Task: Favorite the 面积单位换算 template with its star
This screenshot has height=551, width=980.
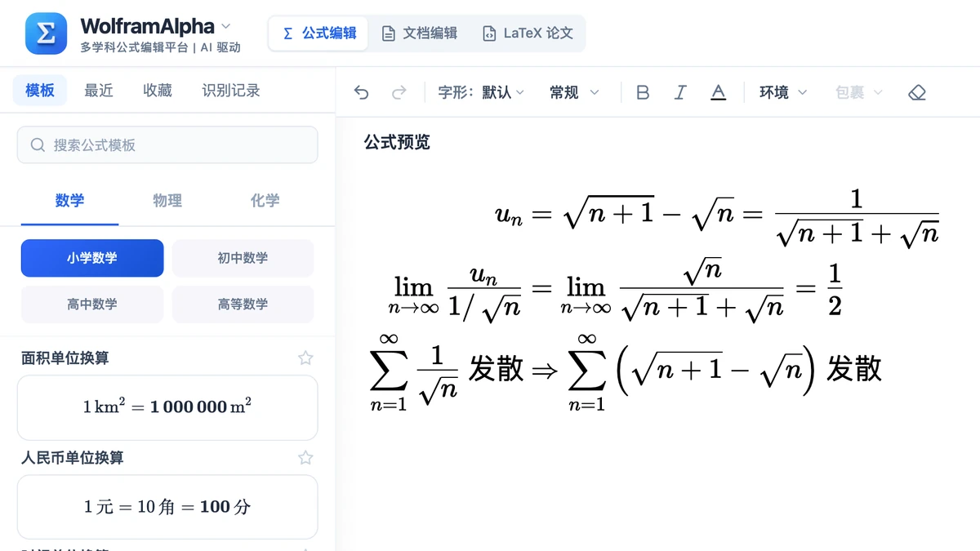Action: [x=305, y=358]
